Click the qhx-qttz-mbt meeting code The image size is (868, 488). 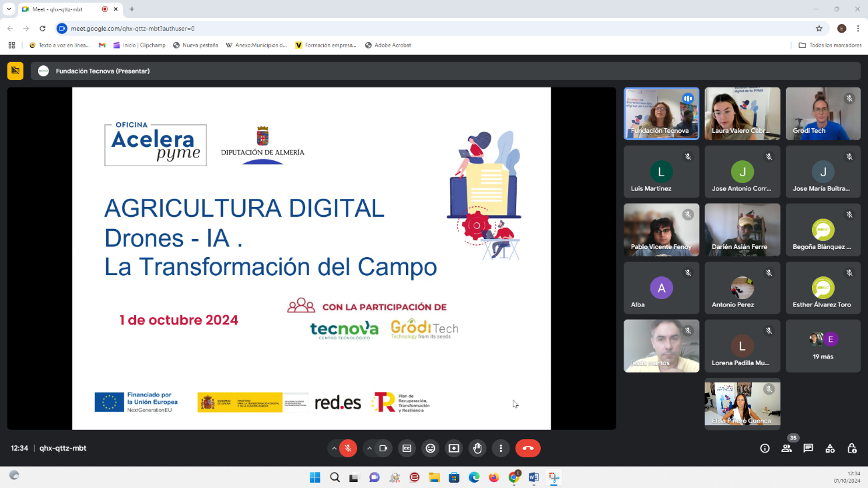63,449
